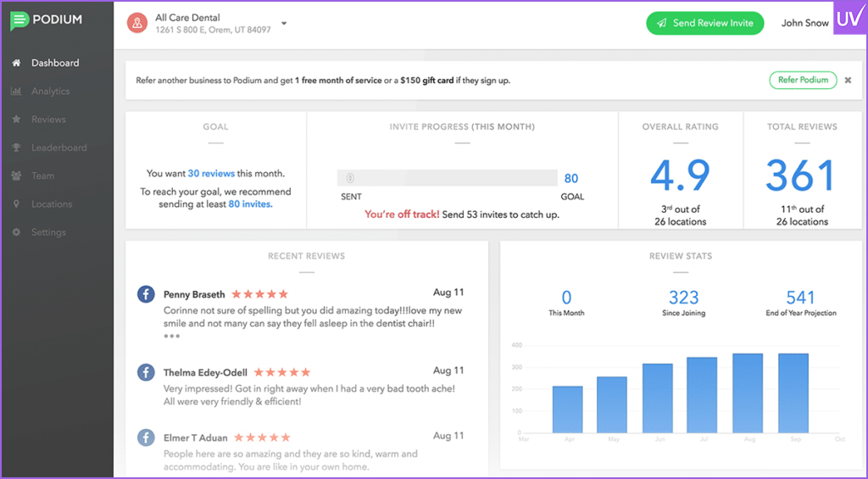Click the Facebook icon beside Thelma Edey-Odell
This screenshot has width=868, height=479.
146,372
